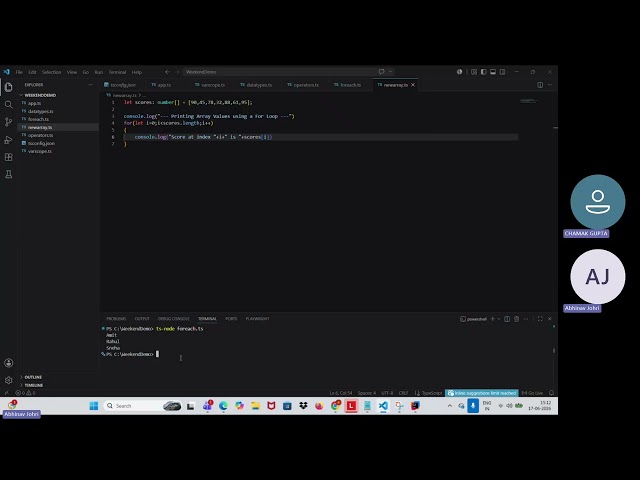
Task: Open the Terminal menu
Action: pyautogui.click(x=117, y=72)
